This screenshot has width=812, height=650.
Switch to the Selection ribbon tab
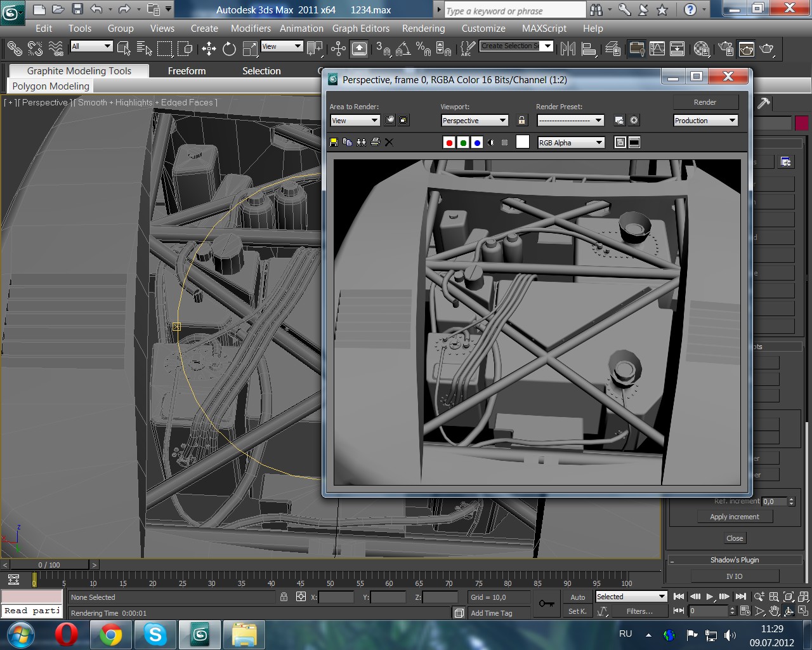261,70
